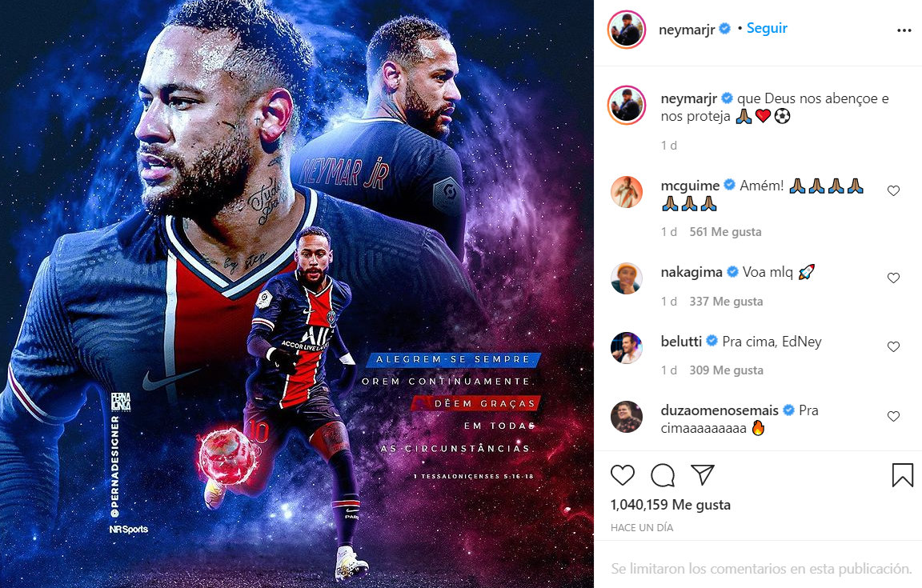Like belutti's comment heart icon
The image size is (922, 588).
893,346
